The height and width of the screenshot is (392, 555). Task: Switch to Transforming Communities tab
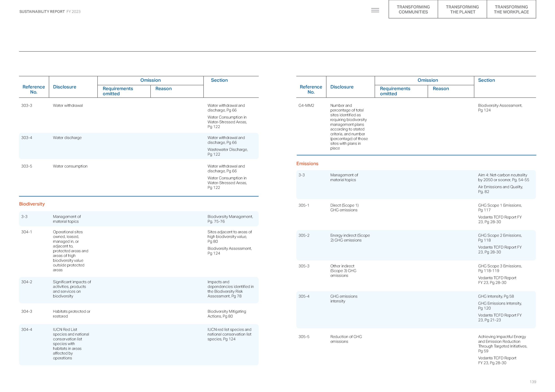click(x=413, y=9)
